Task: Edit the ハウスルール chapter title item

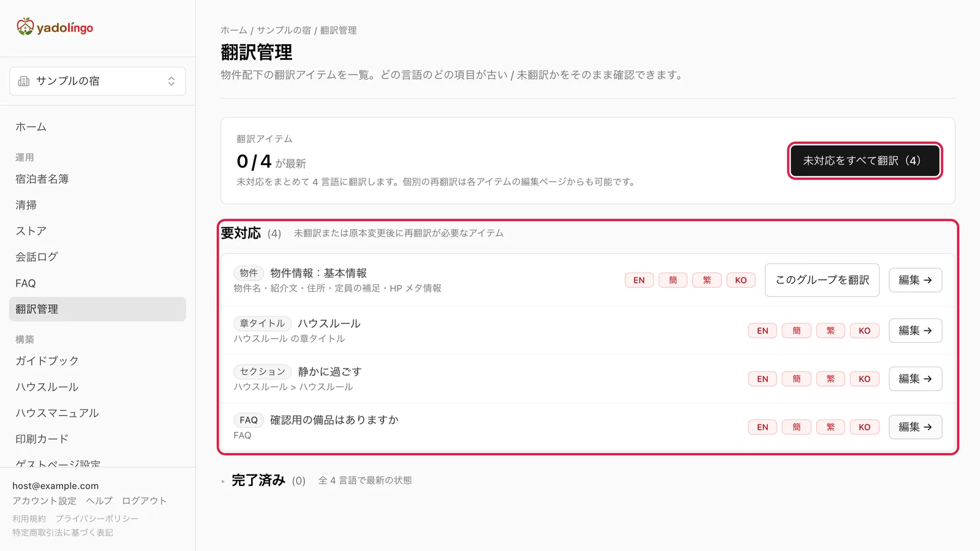Action: (915, 331)
